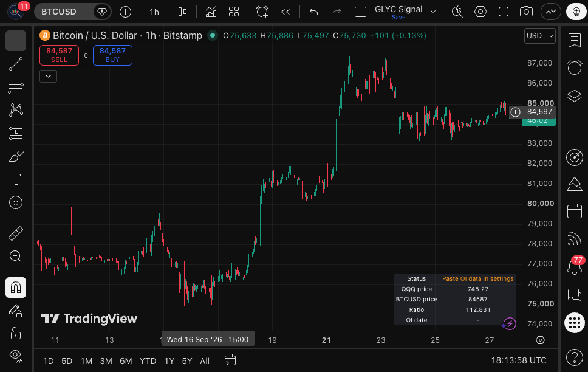The height and width of the screenshot is (372, 588).
Task: Open the candlestick chart type menu
Action: (x=182, y=12)
